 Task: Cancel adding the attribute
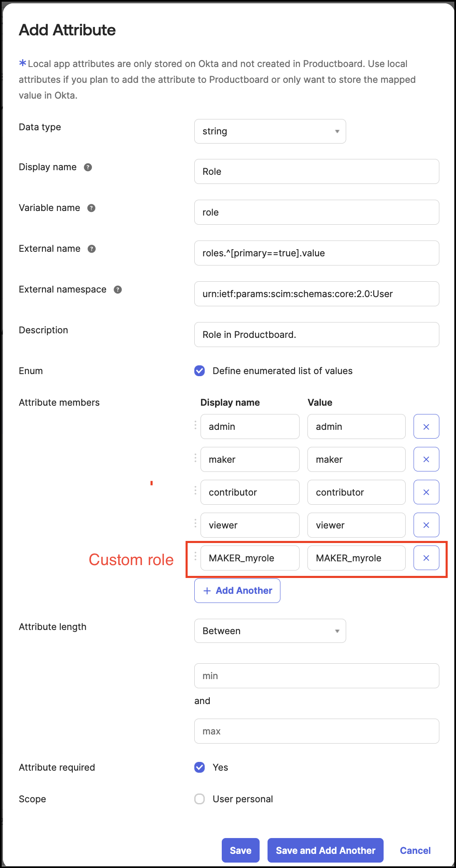point(415,851)
